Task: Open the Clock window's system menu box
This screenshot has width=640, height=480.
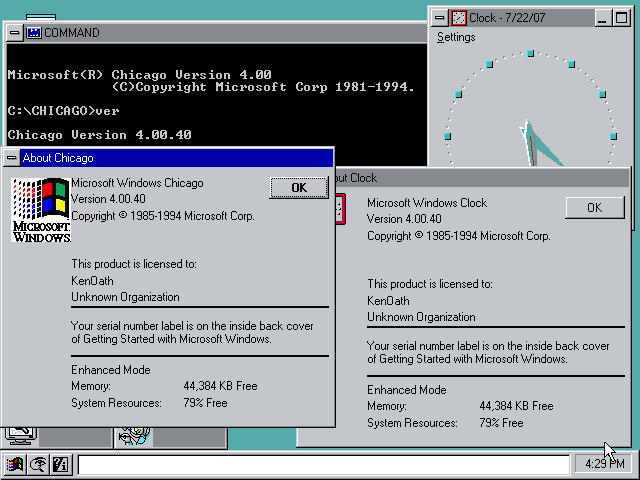Action: pyautogui.click(x=439, y=18)
